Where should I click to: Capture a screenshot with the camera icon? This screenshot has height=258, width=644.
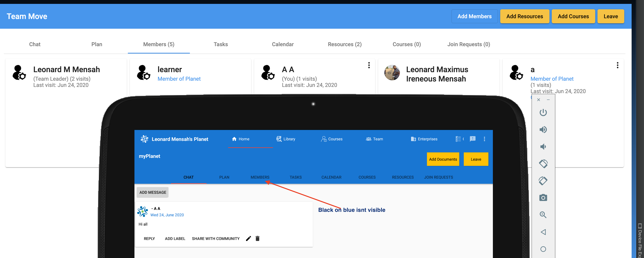click(x=543, y=197)
